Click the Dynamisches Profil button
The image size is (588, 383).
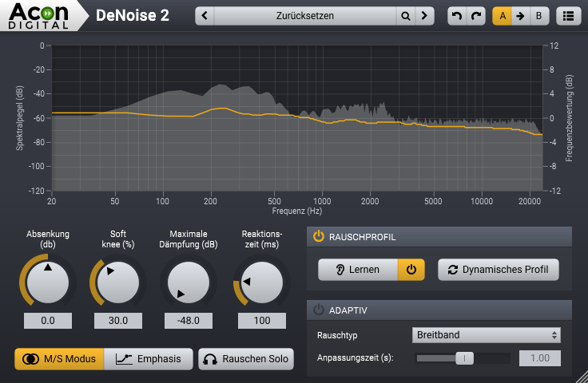(499, 270)
